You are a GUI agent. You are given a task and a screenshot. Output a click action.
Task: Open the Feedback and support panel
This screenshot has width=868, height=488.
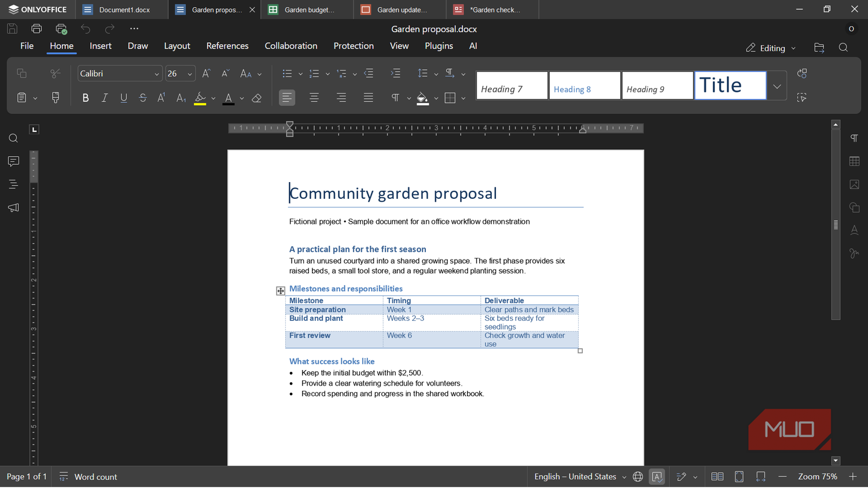(13, 208)
